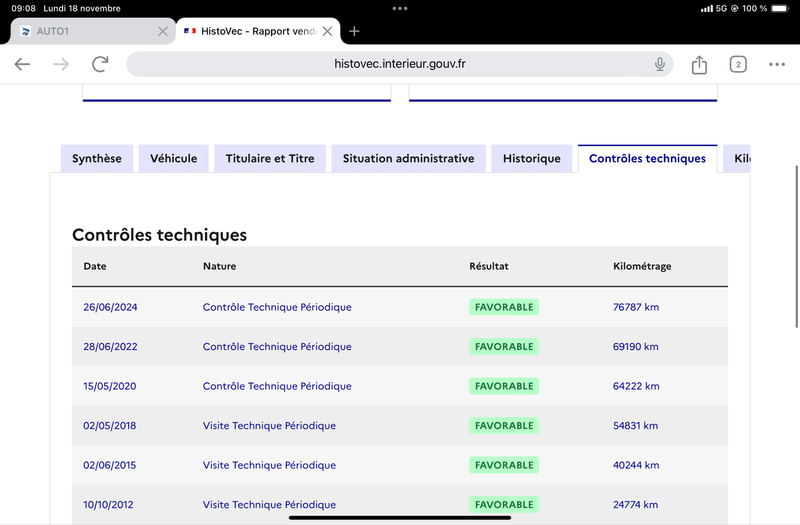Click the date 28/06/2022
Viewport: 800px width, 525px height.
click(x=110, y=346)
